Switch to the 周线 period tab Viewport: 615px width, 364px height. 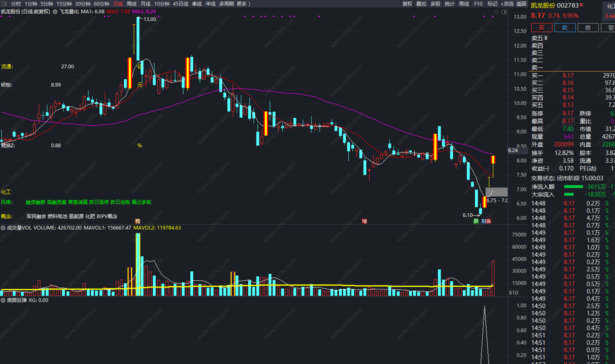(132, 4)
